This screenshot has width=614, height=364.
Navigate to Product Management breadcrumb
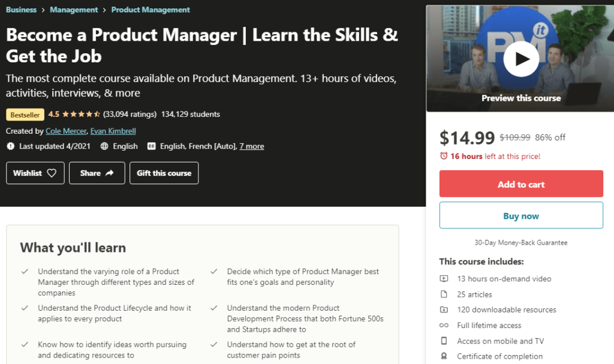click(151, 10)
